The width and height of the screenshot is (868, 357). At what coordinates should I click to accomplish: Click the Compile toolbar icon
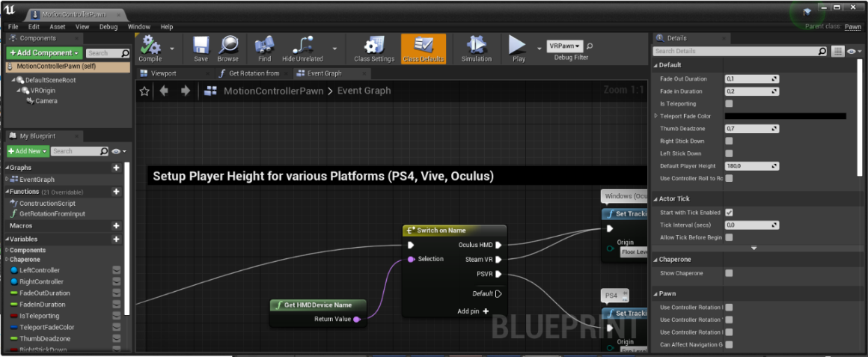[x=150, y=46]
